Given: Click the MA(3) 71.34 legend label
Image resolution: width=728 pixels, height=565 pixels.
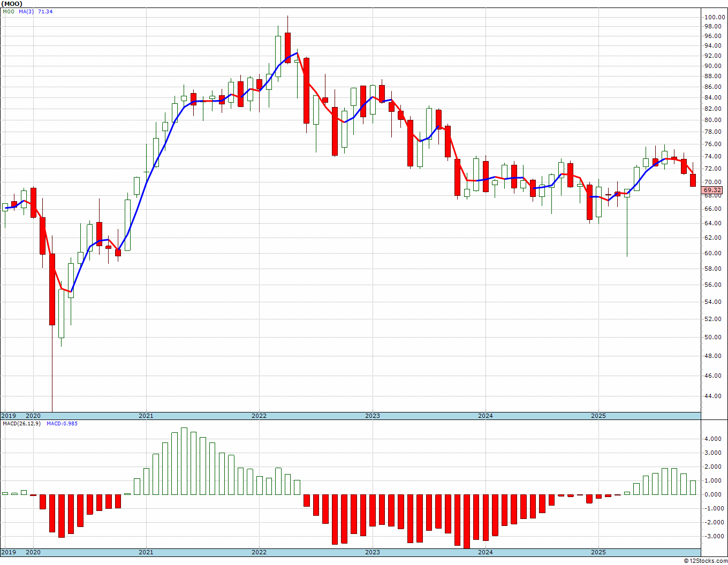Looking at the screenshot, I should (x=36, y=11).
